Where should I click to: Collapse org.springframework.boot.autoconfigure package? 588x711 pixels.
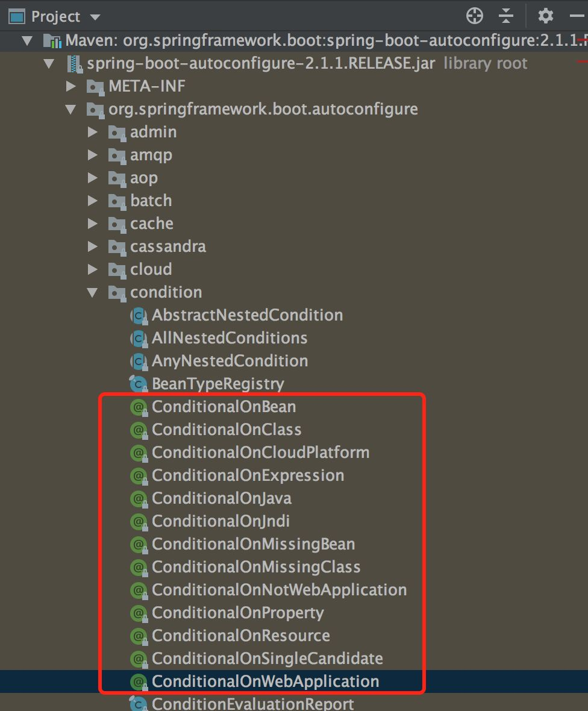(70, 109)
